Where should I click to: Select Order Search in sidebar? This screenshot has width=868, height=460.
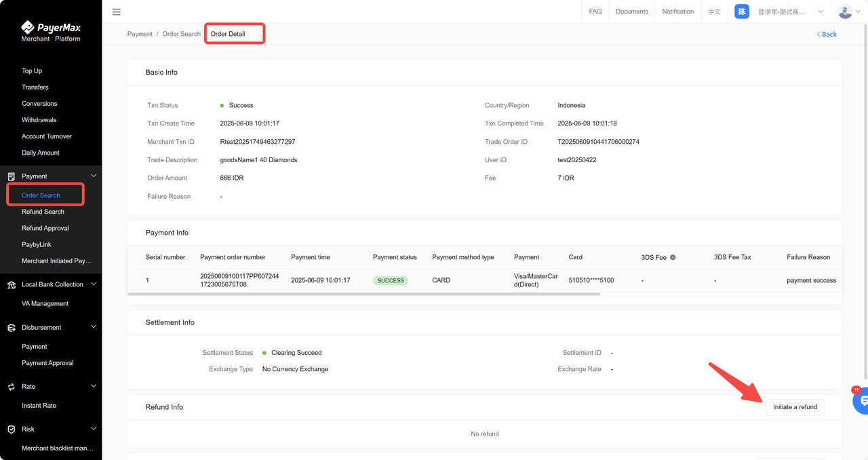click(41, 195)
